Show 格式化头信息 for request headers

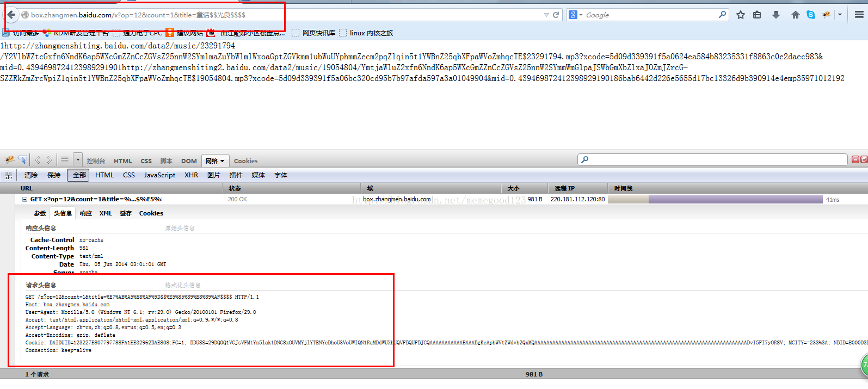point(183,285)
